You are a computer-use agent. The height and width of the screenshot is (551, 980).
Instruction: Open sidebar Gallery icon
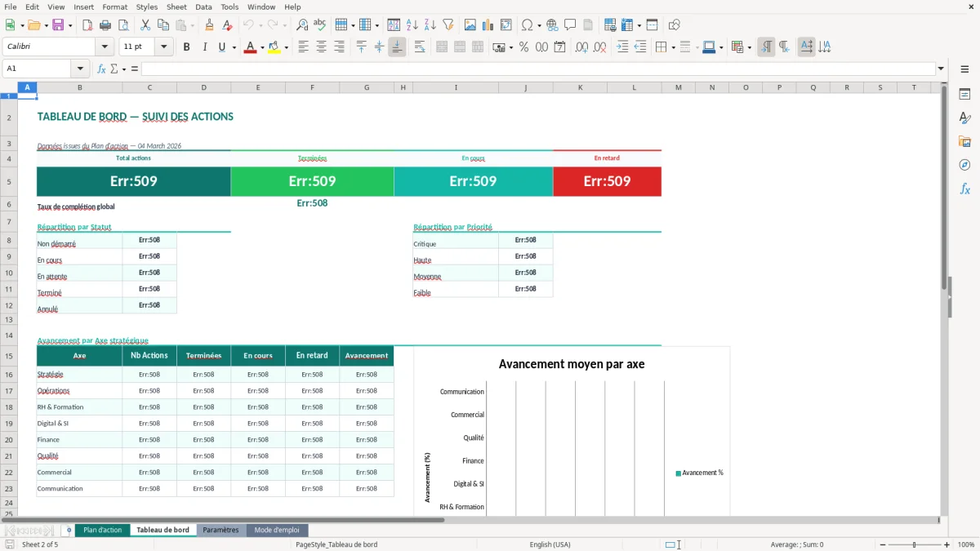(964, 141)
